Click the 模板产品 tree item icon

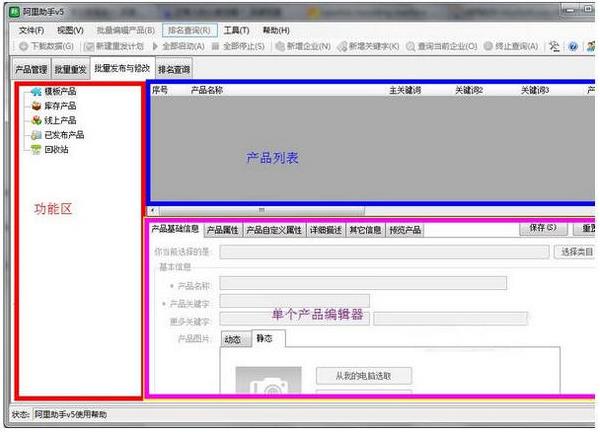tap(36, 92)
